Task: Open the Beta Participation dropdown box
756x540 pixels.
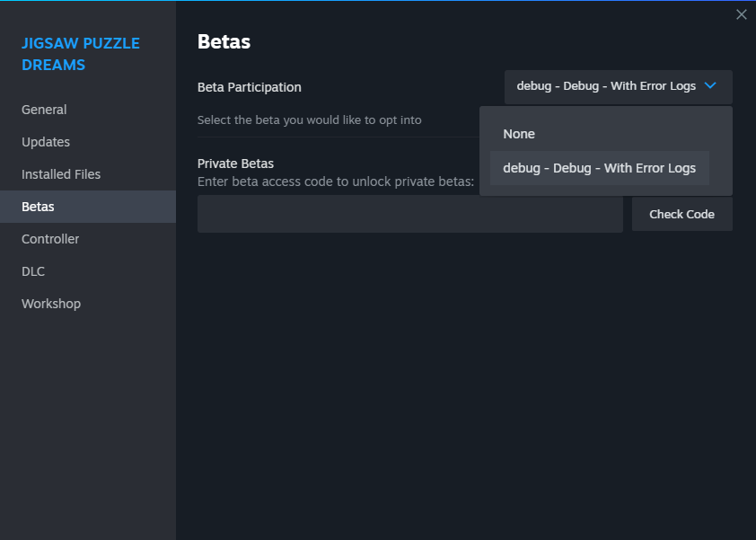Action: click(x=618, y=87)
